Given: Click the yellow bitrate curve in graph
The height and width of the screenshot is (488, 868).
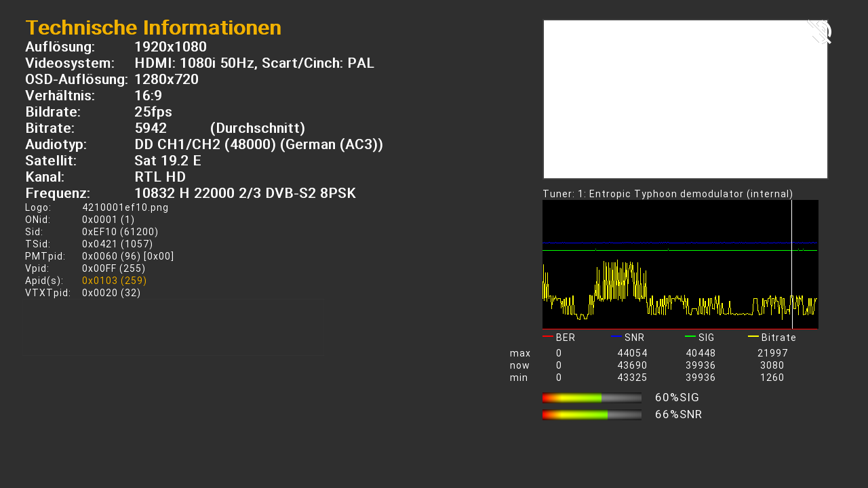Looking at the screenshot, I should tap(618, 278).
